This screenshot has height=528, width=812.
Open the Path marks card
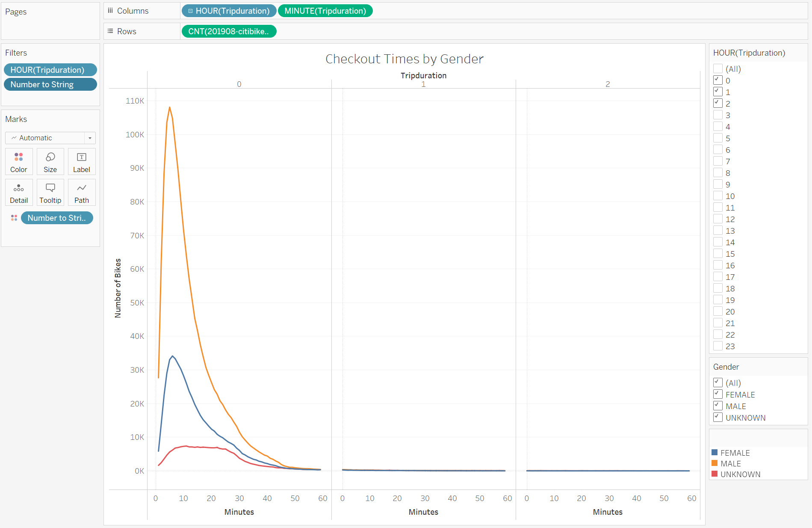[x=81, y=193]
